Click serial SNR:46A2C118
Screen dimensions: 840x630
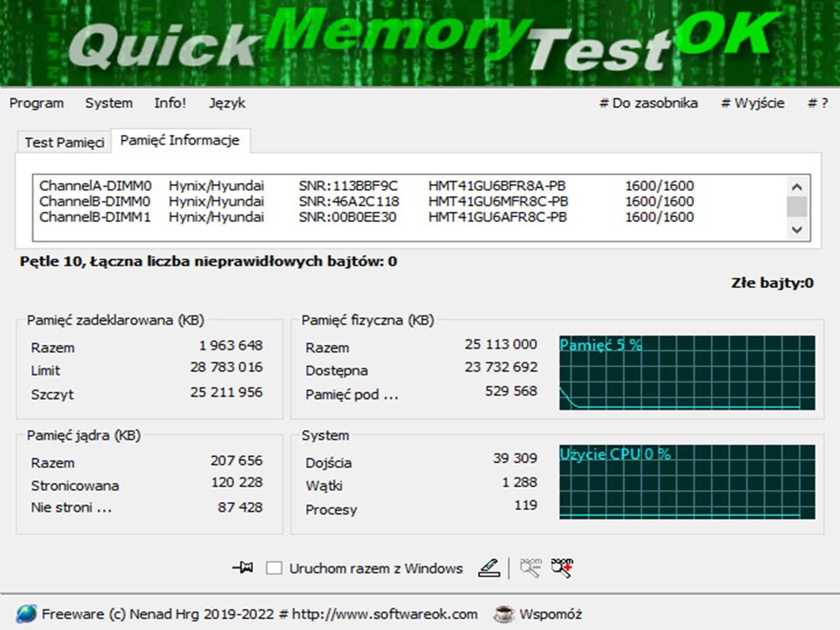349,202
